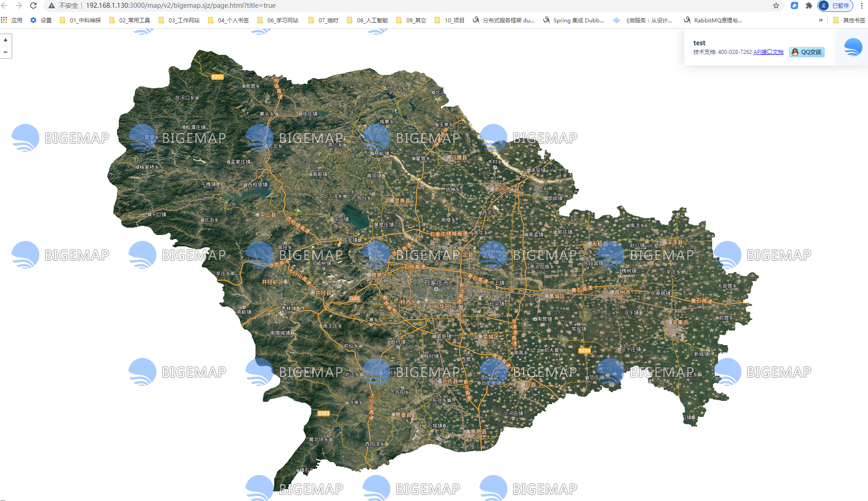Click the 辛集市 label on the map
Viewport: 868px width, 501px height.
pos(680,322)
